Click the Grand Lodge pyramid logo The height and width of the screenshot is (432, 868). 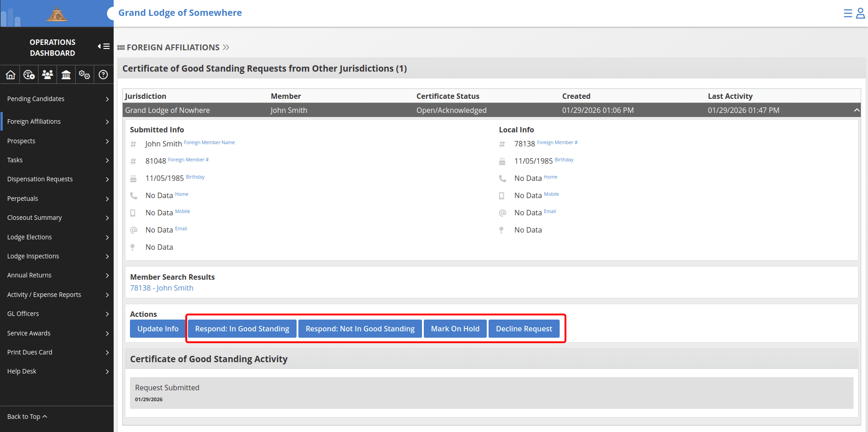click(x=57, y=15)
